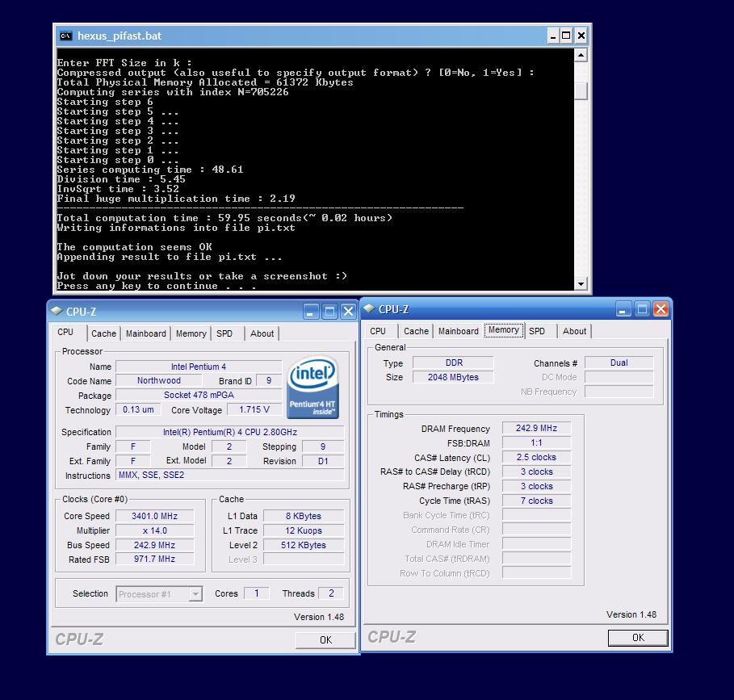This screenshot has height=700, width=734.
Task: Click the '0.13 um' technology value
Action: [x=138, y=409]
